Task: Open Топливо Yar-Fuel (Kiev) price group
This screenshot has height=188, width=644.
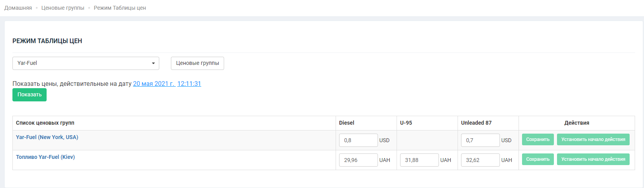Action: tap(45, 157)
